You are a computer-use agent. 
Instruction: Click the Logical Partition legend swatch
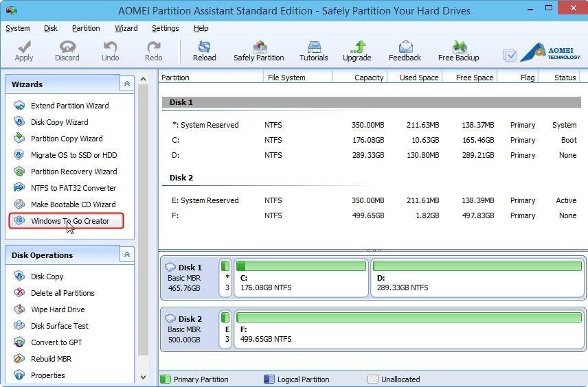[x=269, y=379]
